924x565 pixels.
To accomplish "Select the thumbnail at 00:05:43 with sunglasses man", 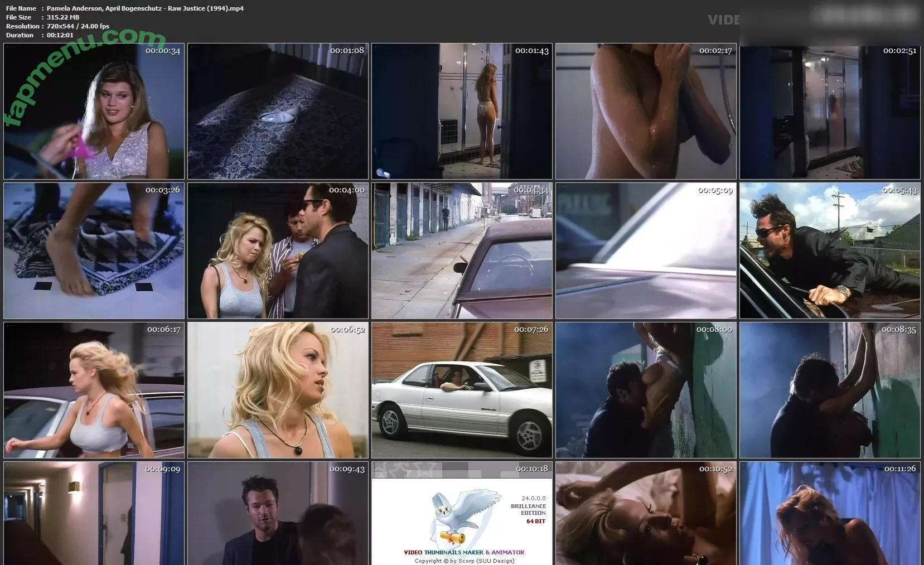I will pyautogui.click(x=830, y=251).
